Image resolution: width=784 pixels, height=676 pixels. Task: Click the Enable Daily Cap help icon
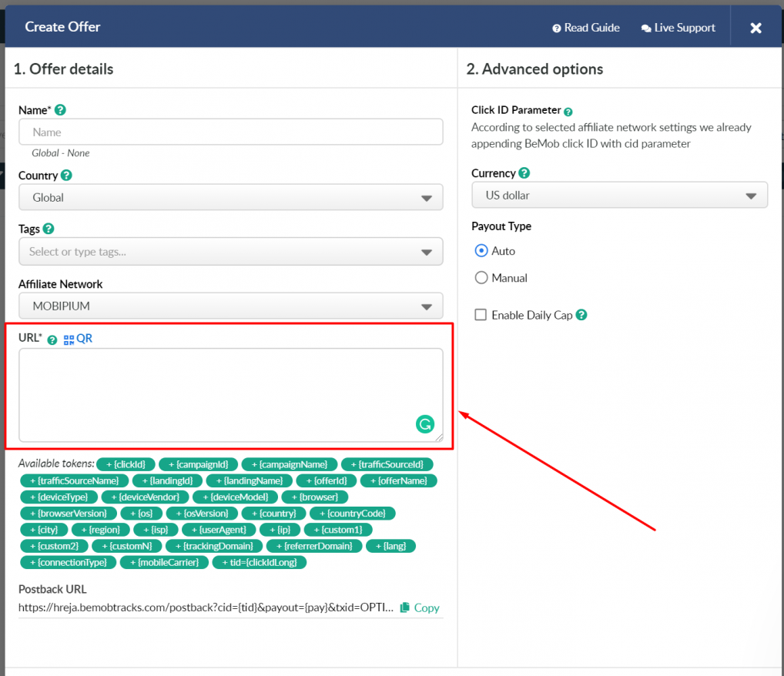coord(581,315)
